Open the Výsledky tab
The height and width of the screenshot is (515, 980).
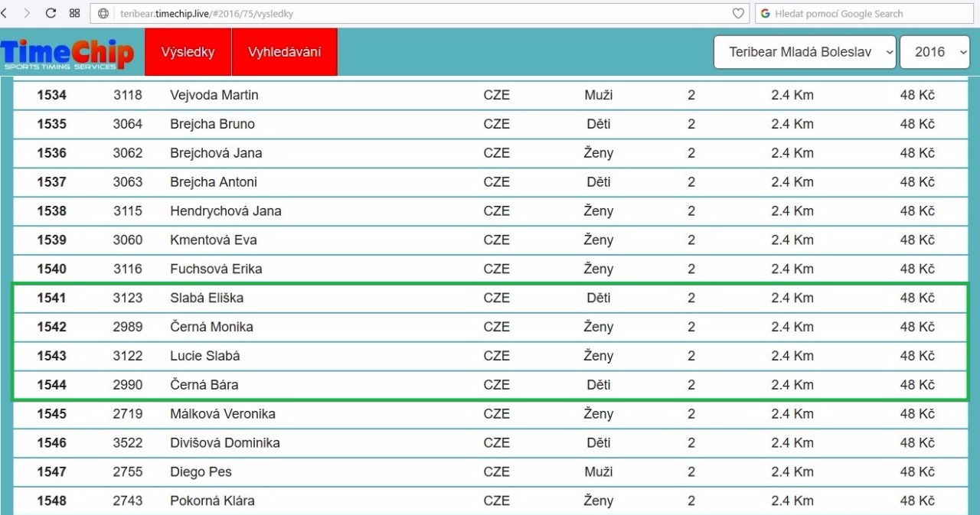coord(188,52)
